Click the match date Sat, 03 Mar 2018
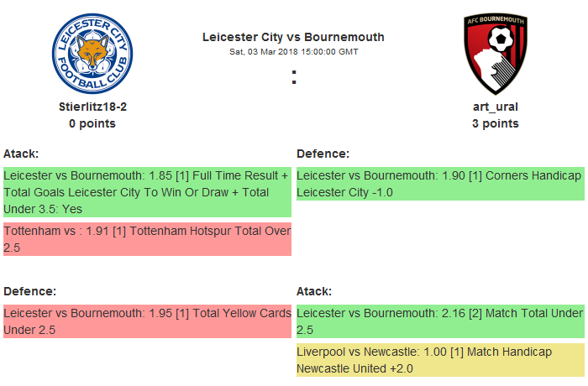Viewport: 588px width, 386px height. [293, 52]
